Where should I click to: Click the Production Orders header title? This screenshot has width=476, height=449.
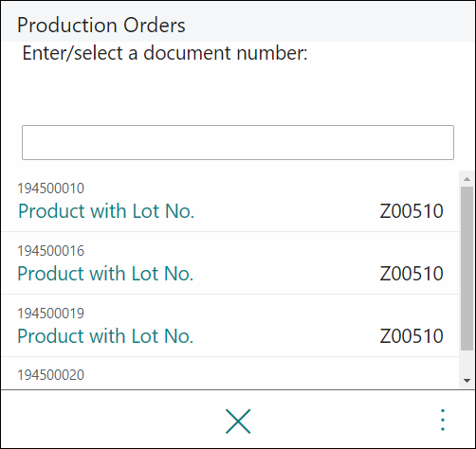(x=101, y=25)
